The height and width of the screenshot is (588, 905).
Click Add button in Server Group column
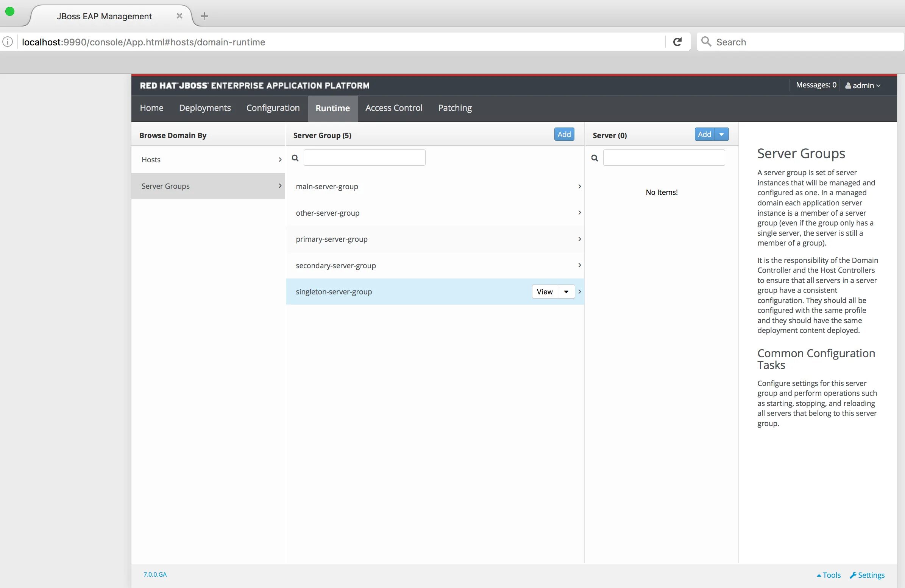(x=564, y=134)
